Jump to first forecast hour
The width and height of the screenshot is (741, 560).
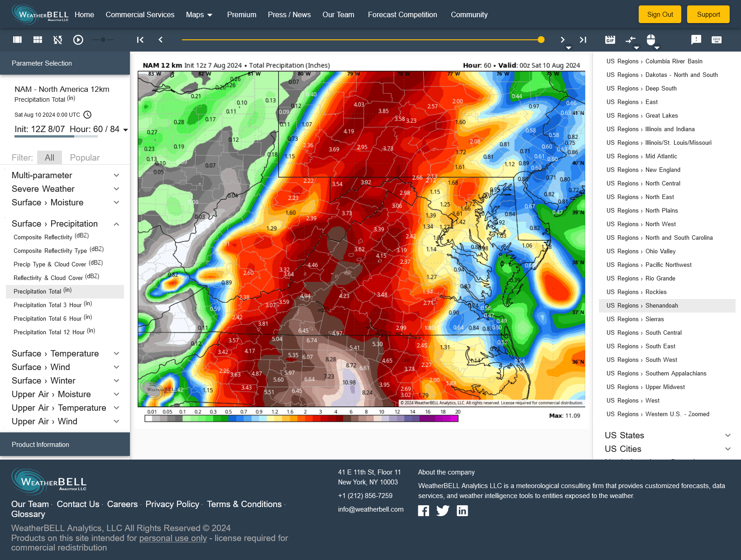click(x=140, y=40)
